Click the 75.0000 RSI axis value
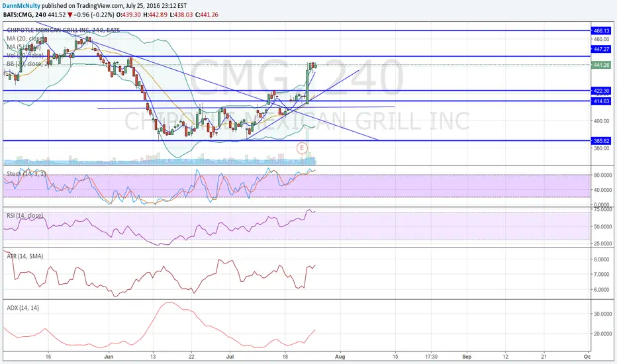Viewport: 617px width, 364px height. 602,210
